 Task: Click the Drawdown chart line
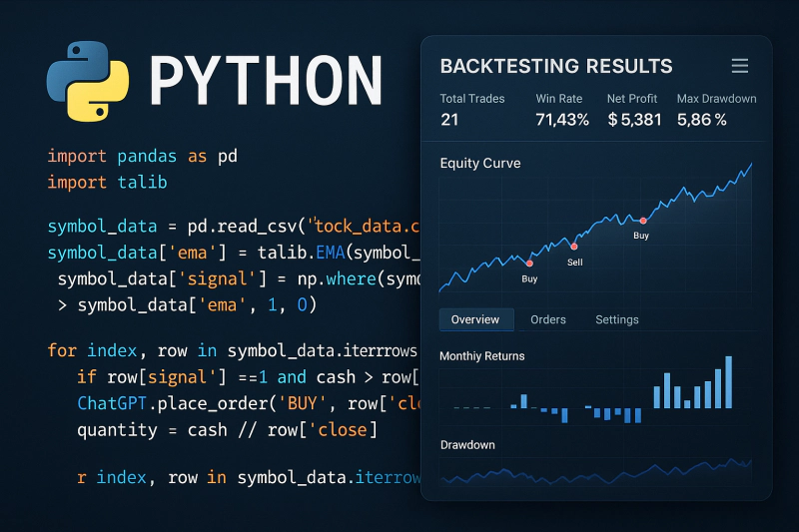click(x=595, y=472)
